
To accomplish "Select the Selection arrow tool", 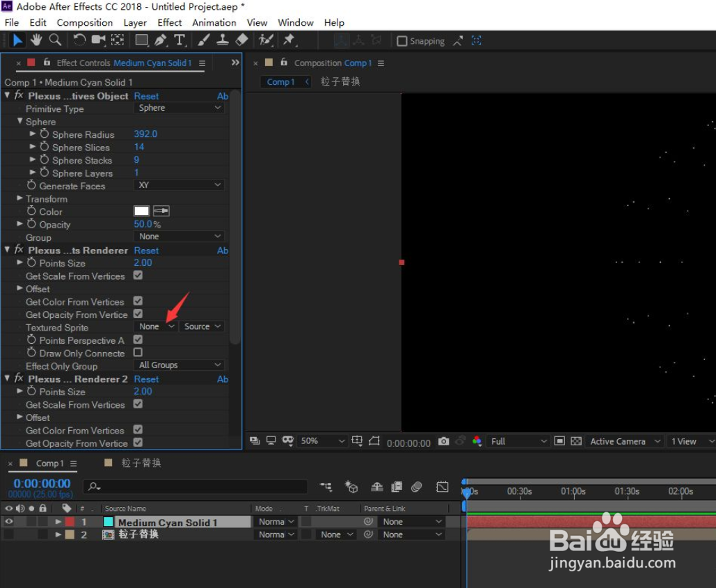I will [17, 40].
